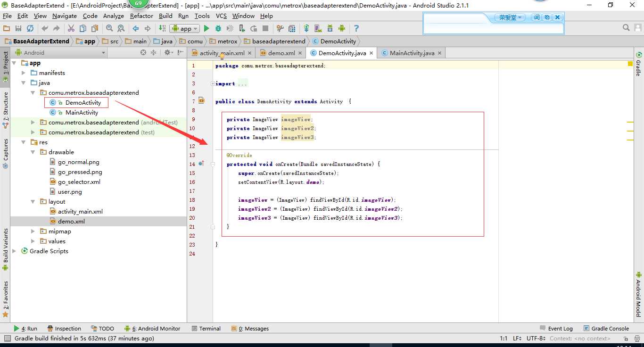Toggle the Gradle side tool window

638,64
